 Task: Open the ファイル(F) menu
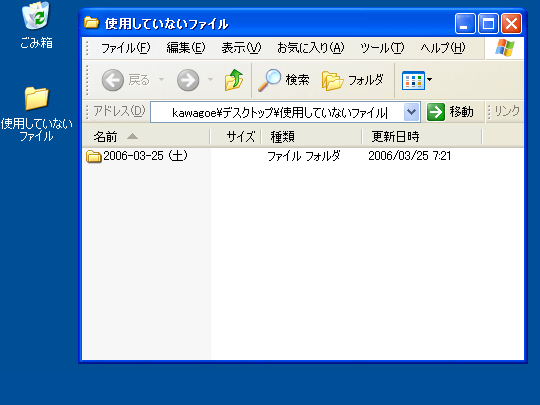(125, 48)
